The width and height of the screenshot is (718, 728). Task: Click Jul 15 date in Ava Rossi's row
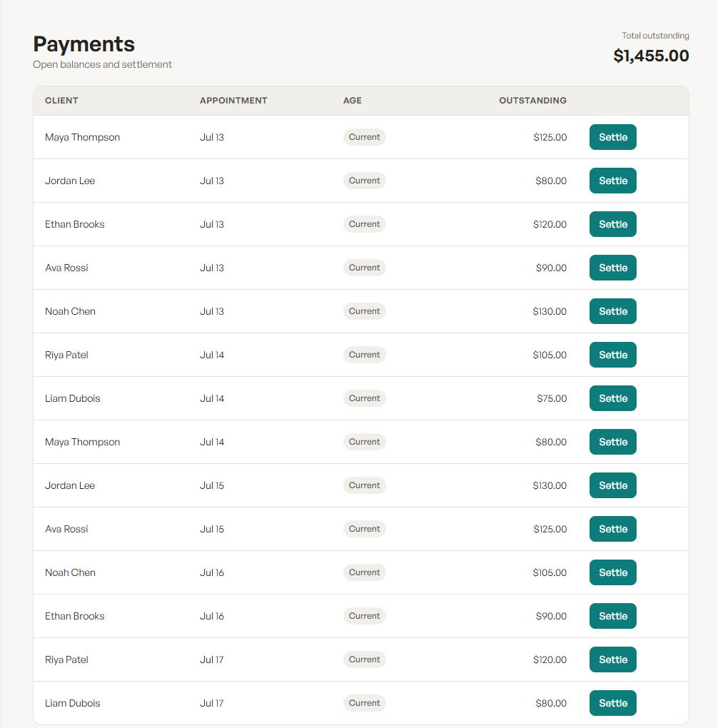[212, 529]
